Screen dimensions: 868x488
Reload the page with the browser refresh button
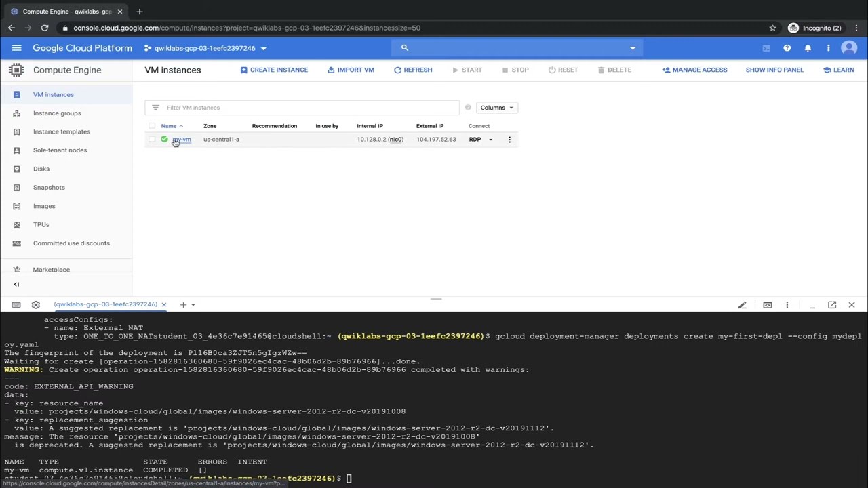[45, 28]
